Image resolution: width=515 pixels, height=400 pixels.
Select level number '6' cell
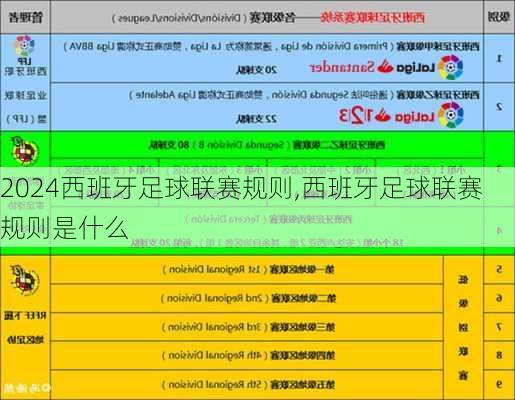click(499, 298)
